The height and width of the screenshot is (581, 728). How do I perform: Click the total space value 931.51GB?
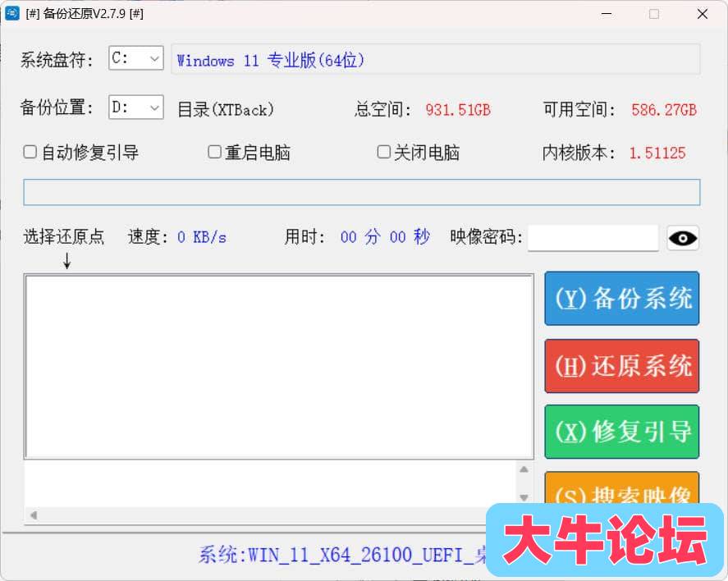click(458, 110)
